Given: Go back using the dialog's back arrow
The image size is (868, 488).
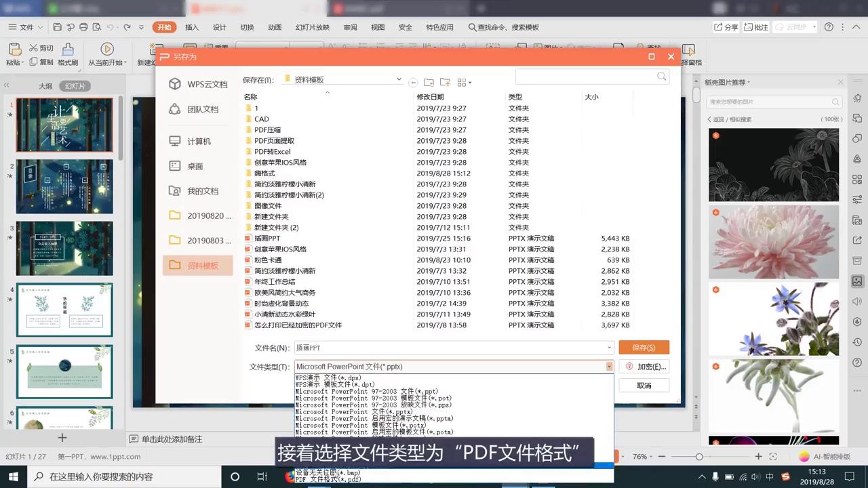Looking at the screenshot, I should pyautogui.click(x=414, y=82).
